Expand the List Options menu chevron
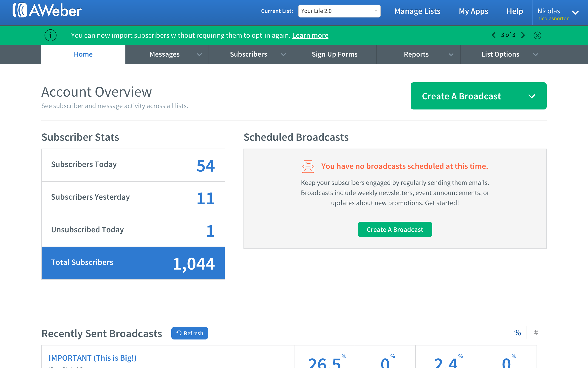 tap(536, 55)
